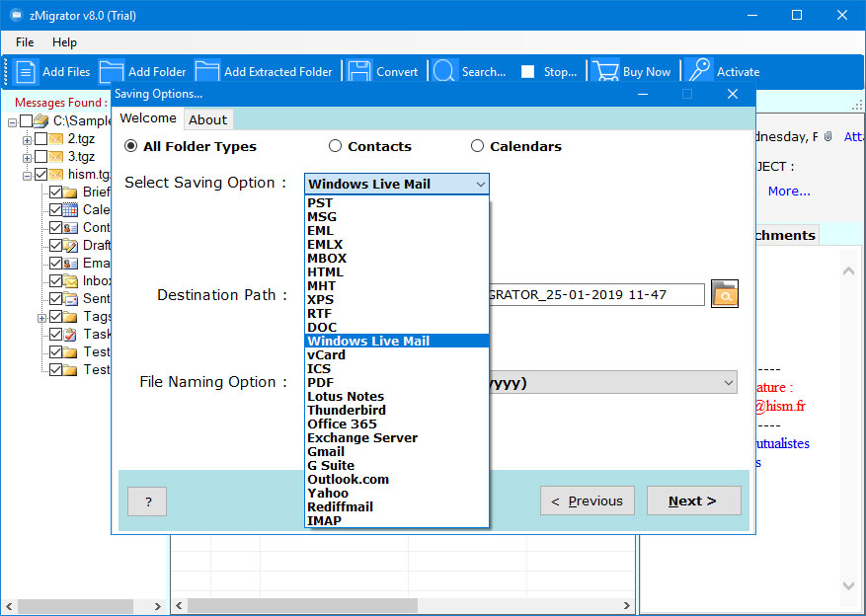
Task: Click the Buy Now label
Action: 646,72
